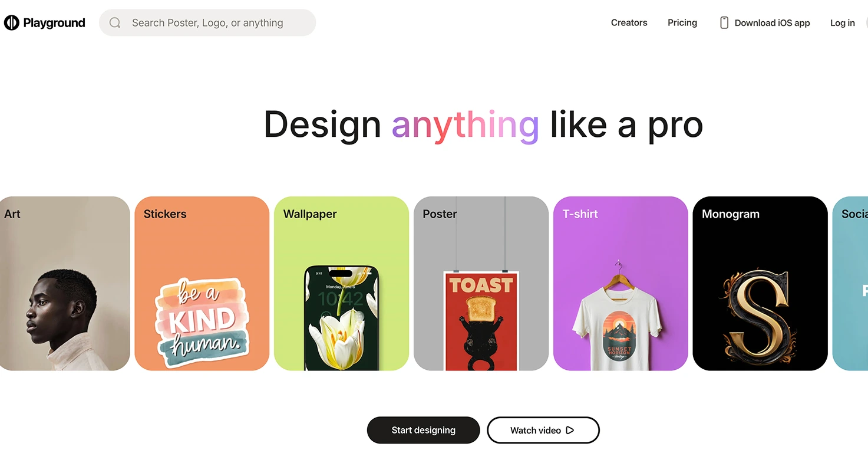Click the be a KIND human sticker
The width and height of the screenshot is (868, 453).
click(202, 322)
